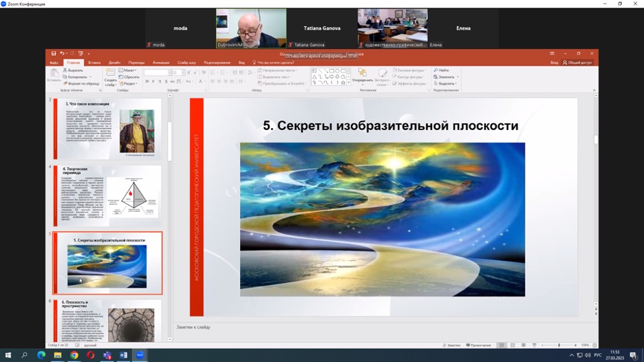Image resolution: width=644 pixels, height=362 pixels.
Task: Click the Arrange (Упорядочить) icon
Action: [x=362, y=74]
